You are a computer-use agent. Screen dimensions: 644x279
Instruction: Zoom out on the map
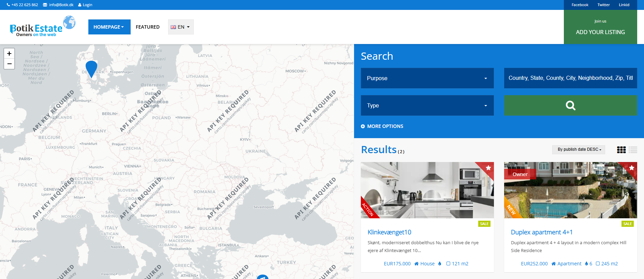[x=9, y=64]
